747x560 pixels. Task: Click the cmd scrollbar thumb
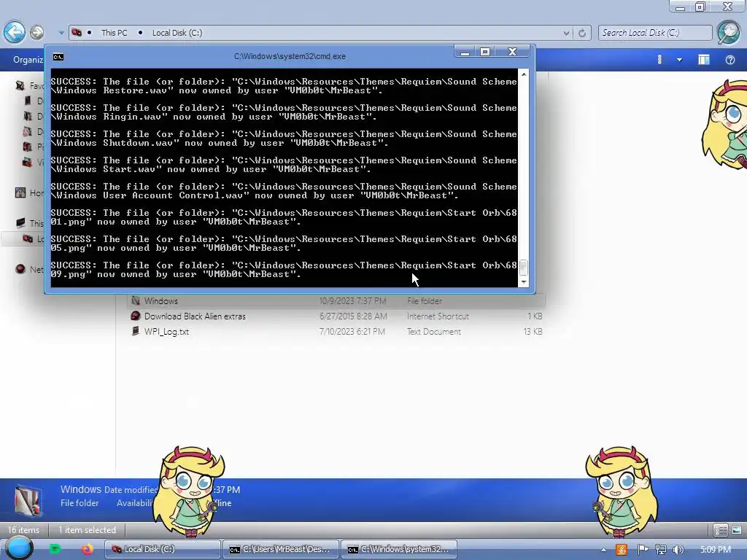tap(524, 267)
